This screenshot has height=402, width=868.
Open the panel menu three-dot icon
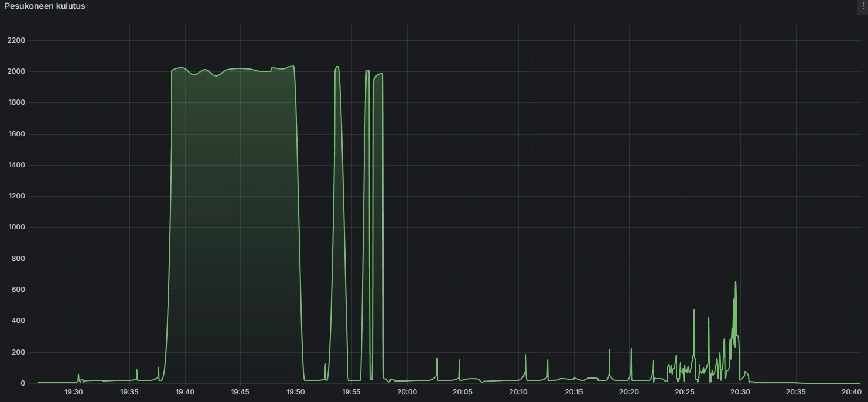click(x=863, y=6)
